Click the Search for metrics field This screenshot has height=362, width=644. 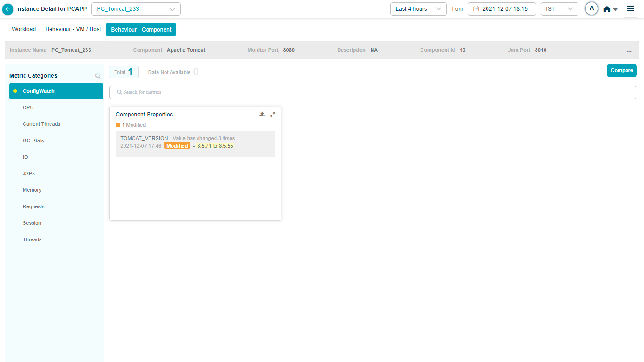372,92
